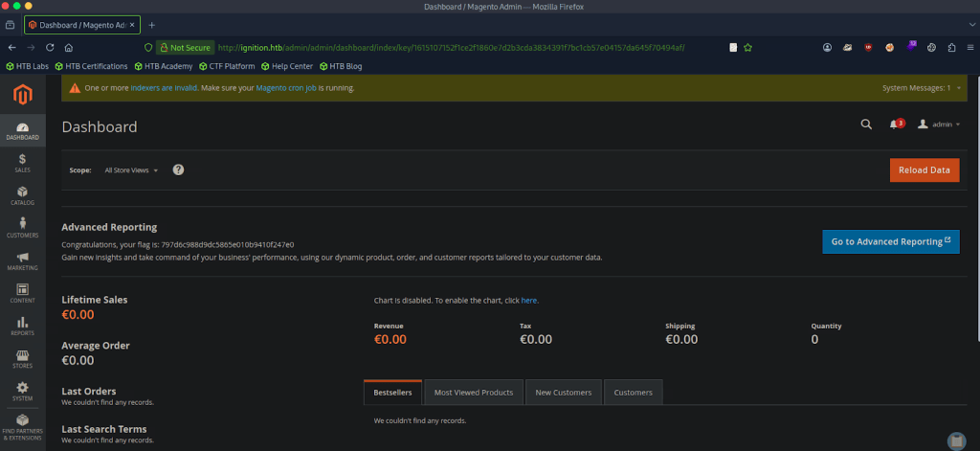The width and height of the screenshot is (980, 451).
Task: Expand the admin account dropdown
Action: (939, 124)
